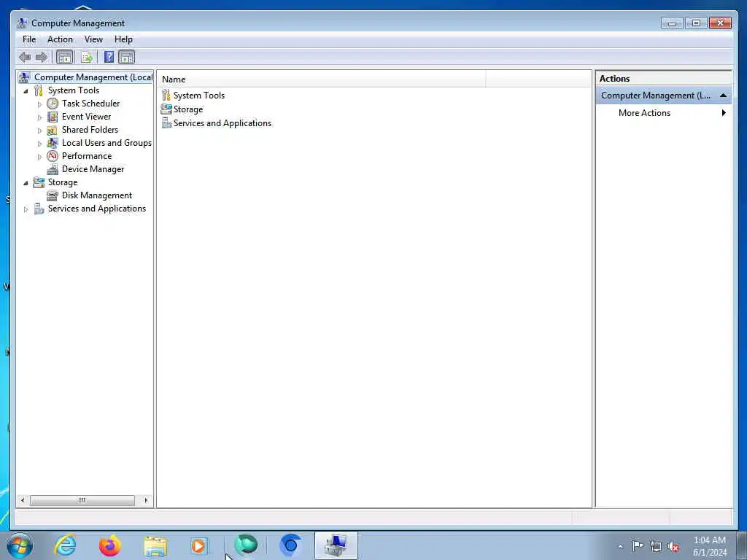The image size is (747, 560).
Task: Toggle the Show/Hide Action Pane button
Action: [127, 58]
